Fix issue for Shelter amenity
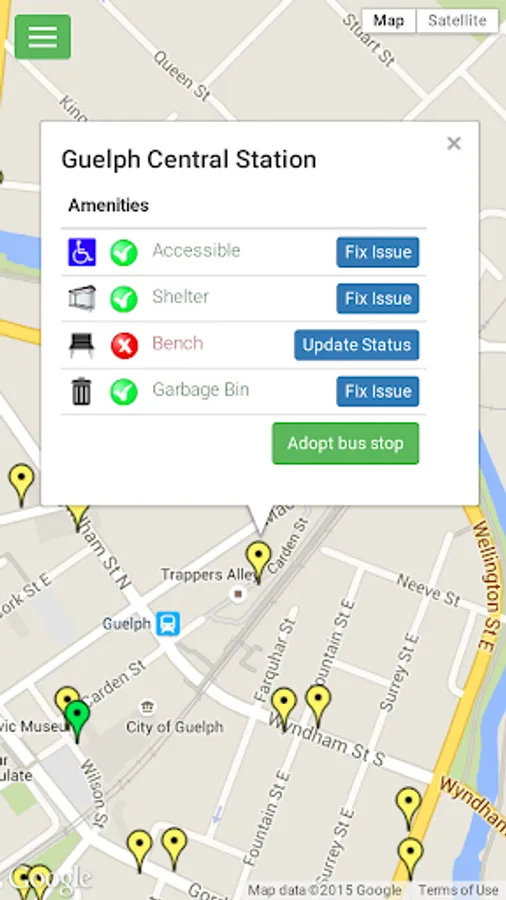 pos(378,298)
